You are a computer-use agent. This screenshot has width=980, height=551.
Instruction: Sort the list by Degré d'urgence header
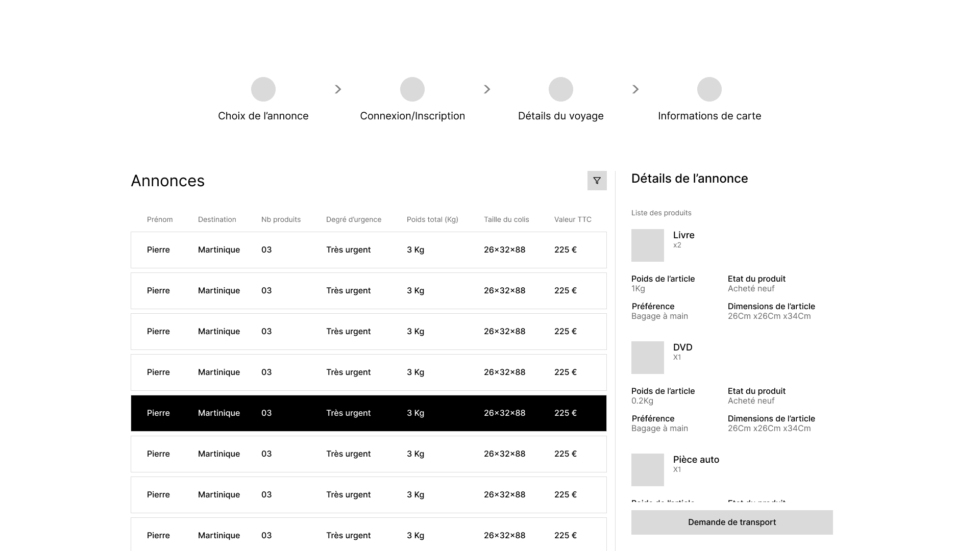(354, 219)
